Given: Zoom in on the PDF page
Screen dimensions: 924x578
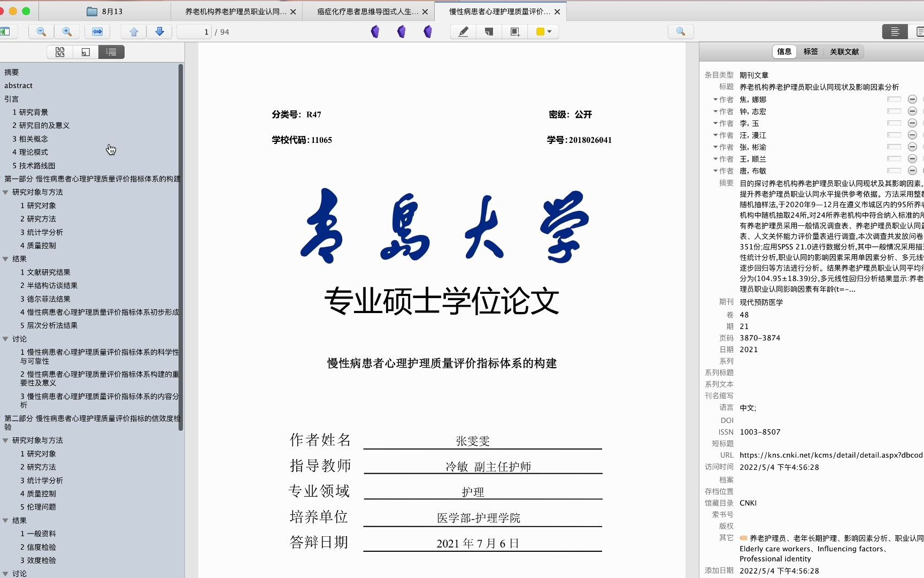Looking at the screenshot, I should tap(67, 32).
